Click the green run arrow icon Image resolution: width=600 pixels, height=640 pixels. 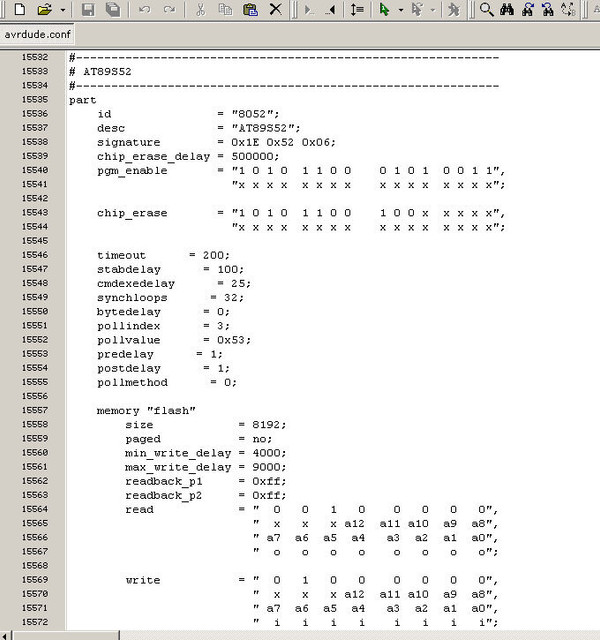pos(384,9)
